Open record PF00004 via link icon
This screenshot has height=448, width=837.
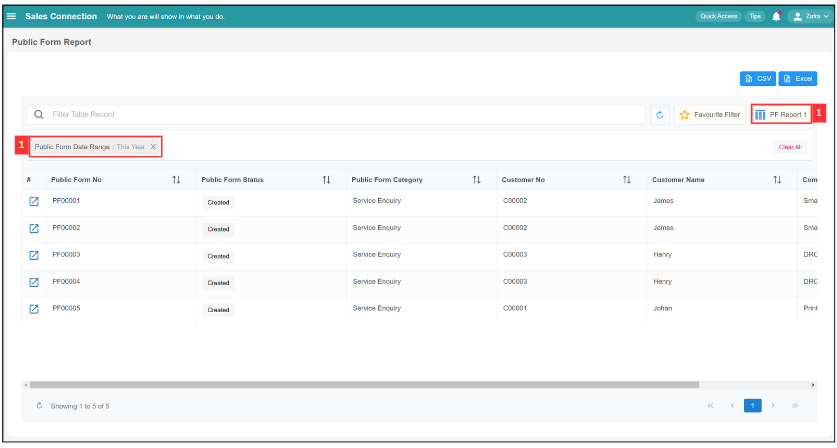pos(34,282)
